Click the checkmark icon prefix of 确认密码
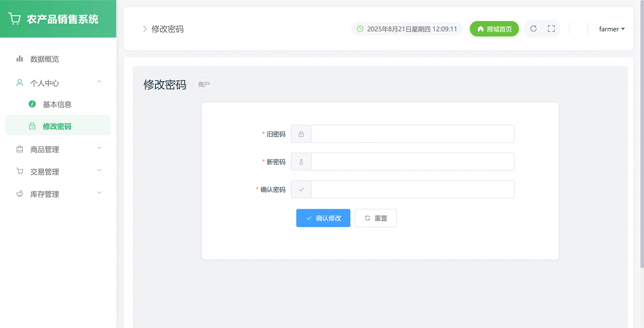The width and height of the screenshot is (644, 328). tap(301, 190)
